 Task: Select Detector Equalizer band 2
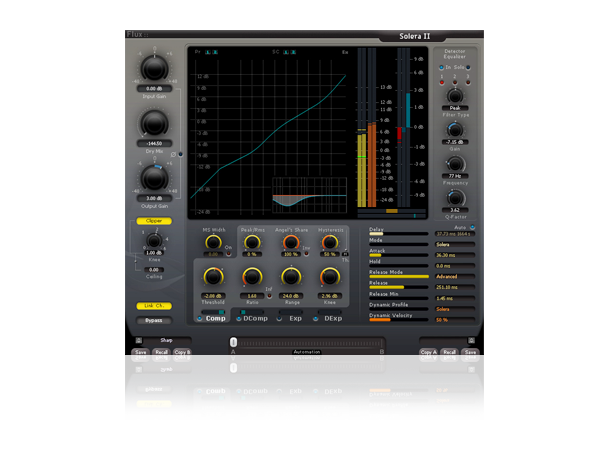[455, 82]
